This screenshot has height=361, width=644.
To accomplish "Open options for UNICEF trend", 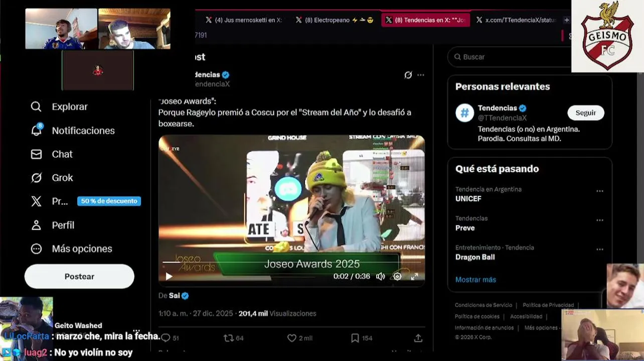I will coord(600,191).
